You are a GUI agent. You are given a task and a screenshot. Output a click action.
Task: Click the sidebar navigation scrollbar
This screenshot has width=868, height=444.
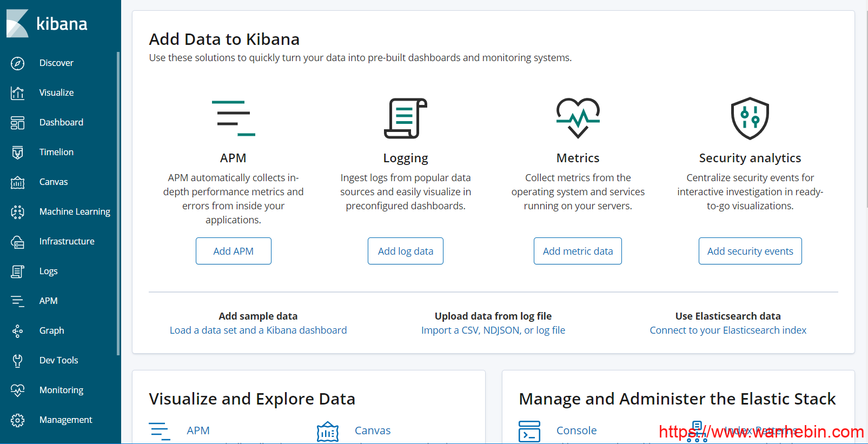pyautogui.click(x=118, y=204)
